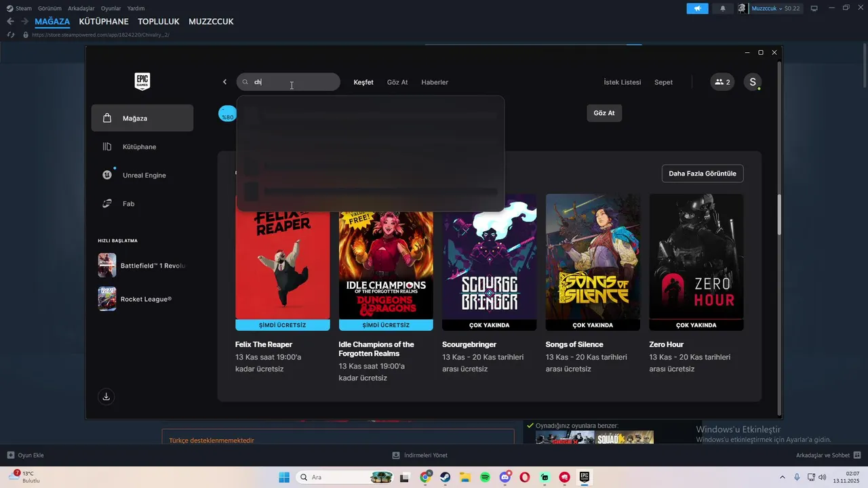The width and height of the screenshot is (868, 488).
Task: Switch to Göz At tab
Action: 397,82
